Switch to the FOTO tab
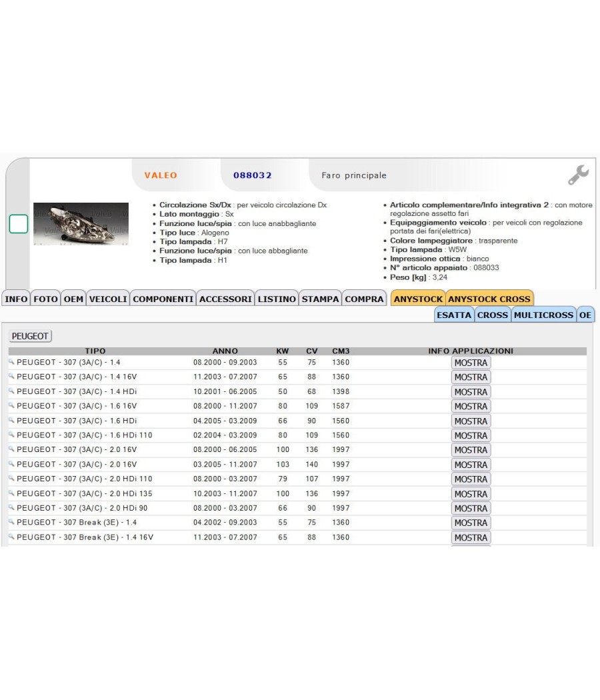The image size is (600, 700). [45, 299]
